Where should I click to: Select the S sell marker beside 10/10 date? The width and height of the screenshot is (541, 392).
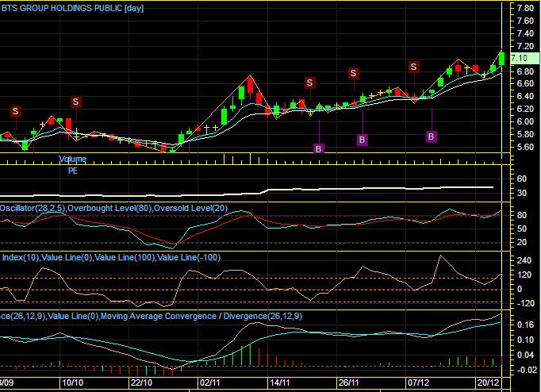[76, 102]
